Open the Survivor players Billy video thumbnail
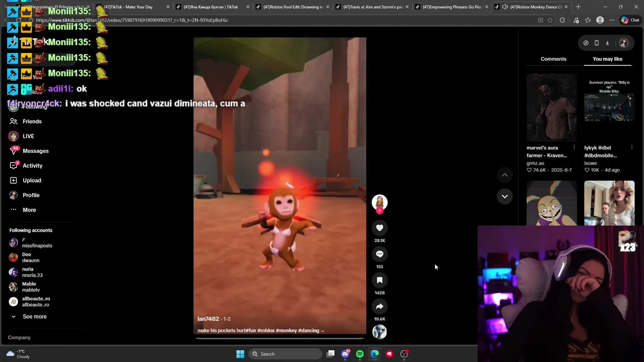This screenshot has height=362, width=644. 609,108
